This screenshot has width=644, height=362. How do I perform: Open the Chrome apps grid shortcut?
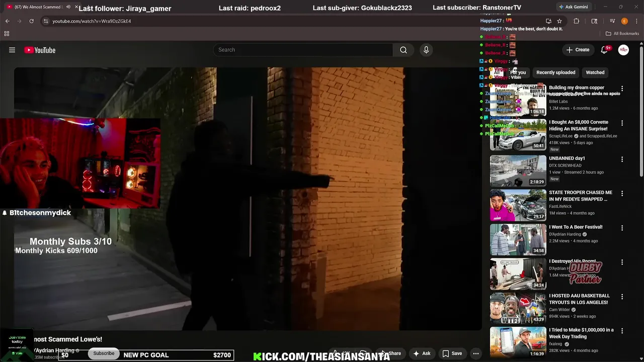[x=7, y=34]
